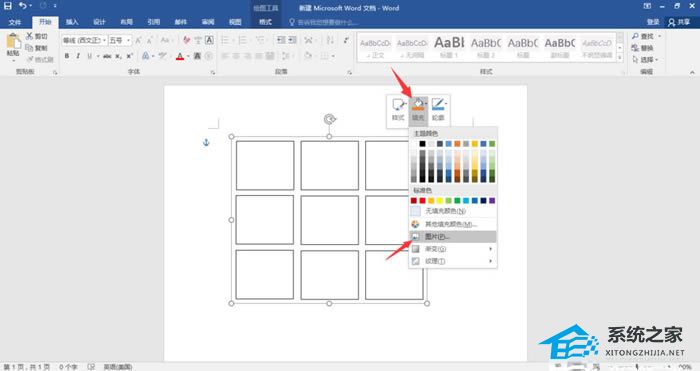
Task: Apply character border (boxed A)
Action: [x=209, y=40]
